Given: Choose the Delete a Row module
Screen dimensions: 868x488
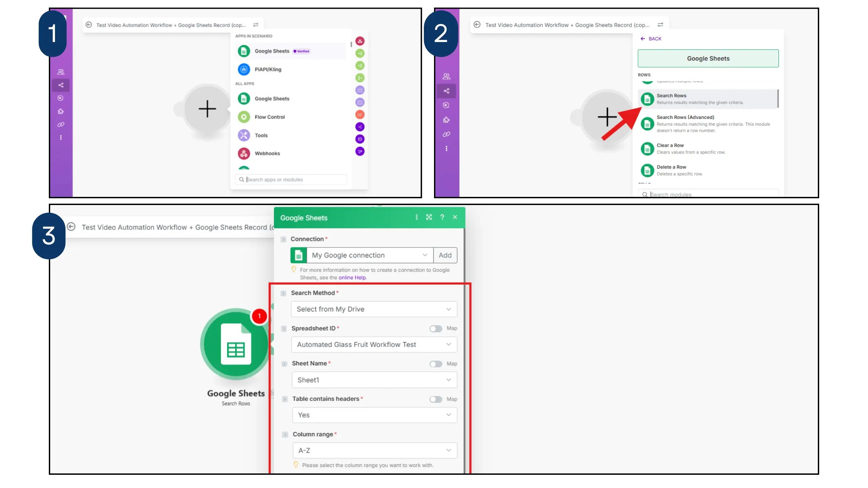Looking at the screenshot, I should point(707,170).
